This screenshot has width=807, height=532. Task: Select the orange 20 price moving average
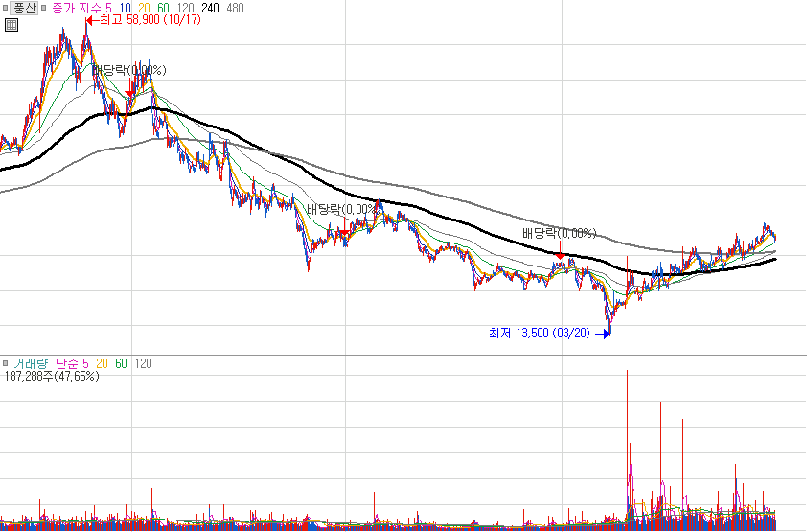(144, 8)
